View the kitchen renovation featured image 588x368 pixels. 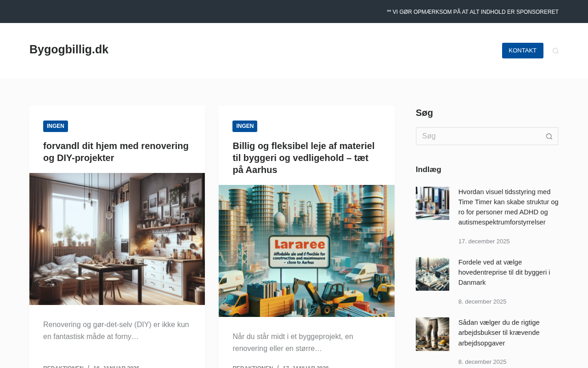117,239
